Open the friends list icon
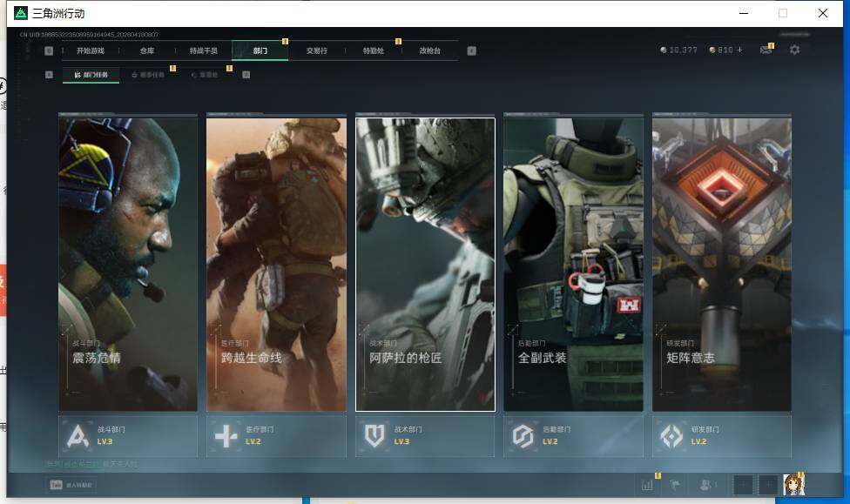The image size is (850, 504). pos(707,485)
